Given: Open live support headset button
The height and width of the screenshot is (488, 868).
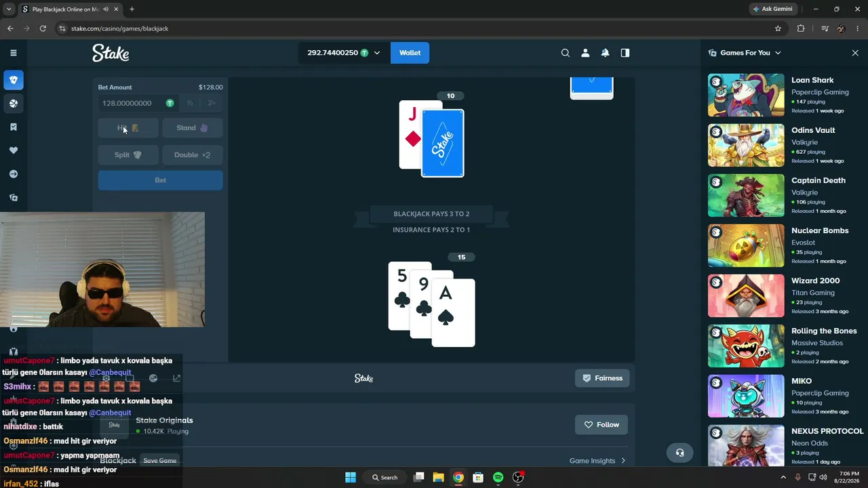Looking at the screenshot, I should 680,453.
